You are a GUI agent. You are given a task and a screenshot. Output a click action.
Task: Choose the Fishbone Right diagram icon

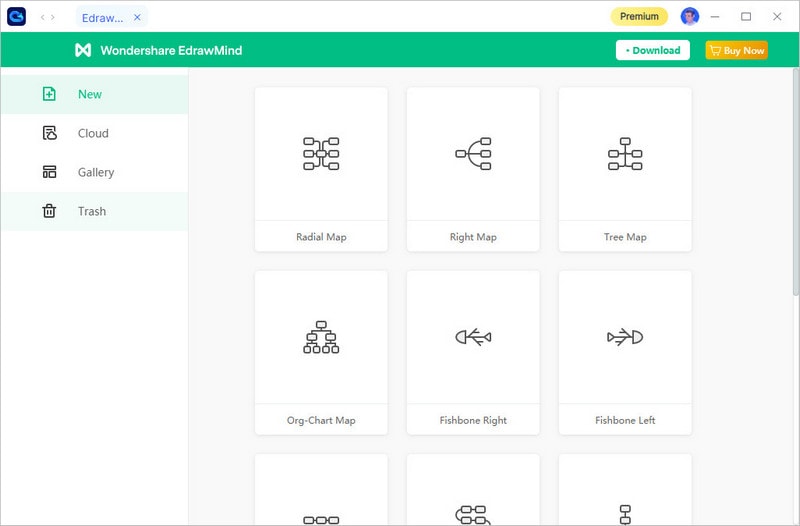click(473, 337)
